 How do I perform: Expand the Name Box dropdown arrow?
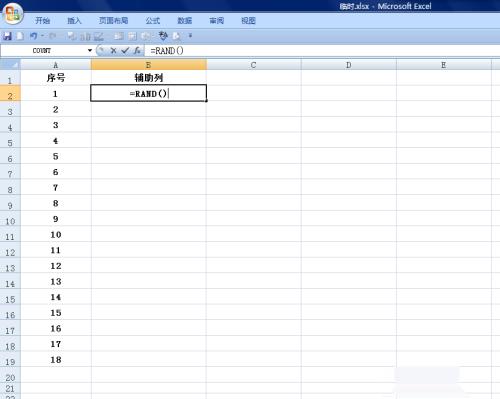click(x=90, y=51)
